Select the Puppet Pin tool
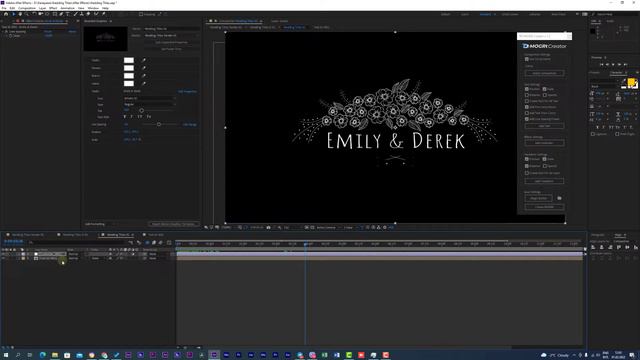Image resolution: width=640 pixels, height=360 pixels. (104, 14)
